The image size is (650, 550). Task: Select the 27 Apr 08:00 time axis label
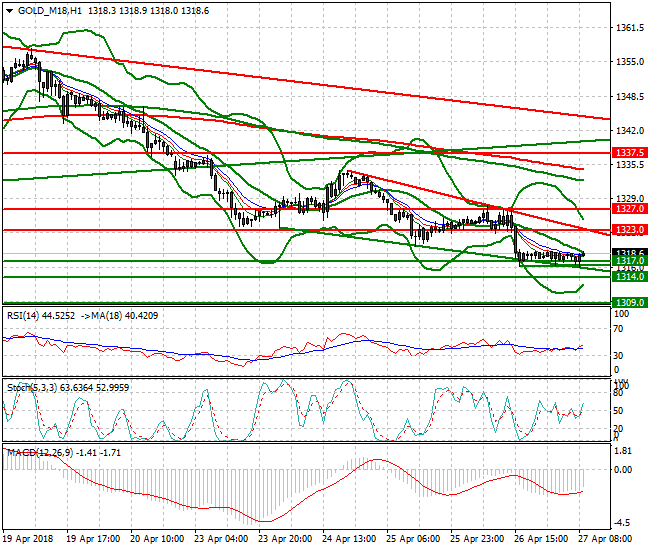tap(605, 539)
